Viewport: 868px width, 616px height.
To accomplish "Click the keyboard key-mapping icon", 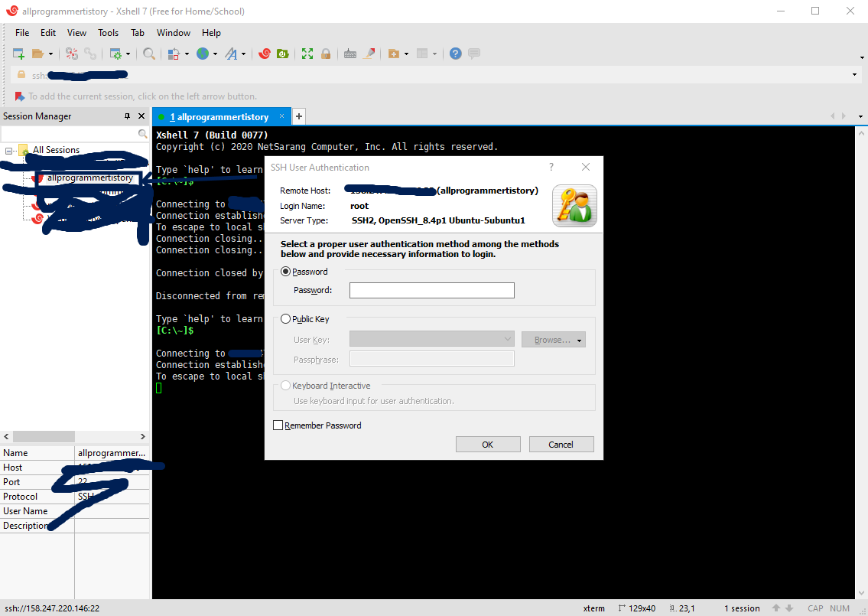I will click(x=349, y=54).
